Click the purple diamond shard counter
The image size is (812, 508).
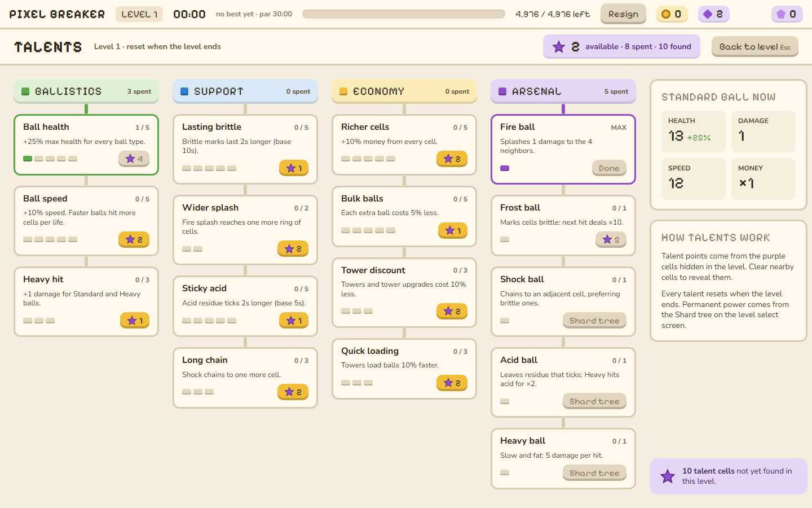pyautogui.click(x=713, y=14)
